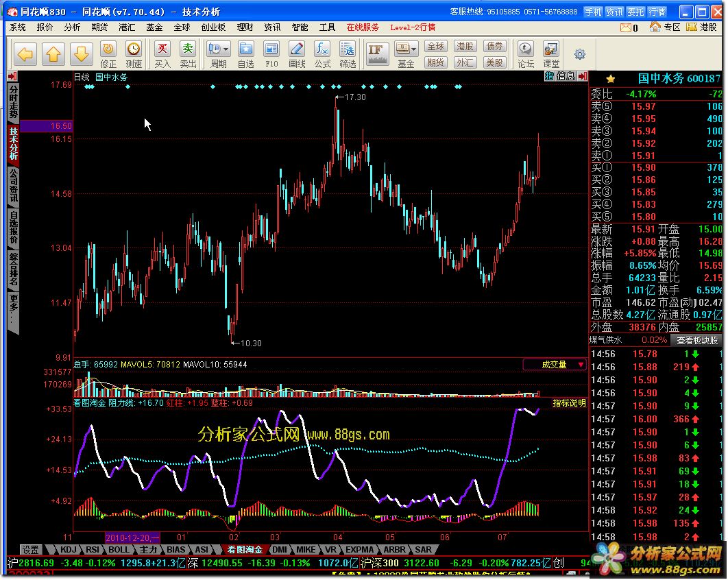Image resolution: width=728 pixels, height=580 pixels.
Task: Click the 筛选 (stock filter) icon
Action: pyautogui.click(x=348, y=54)
